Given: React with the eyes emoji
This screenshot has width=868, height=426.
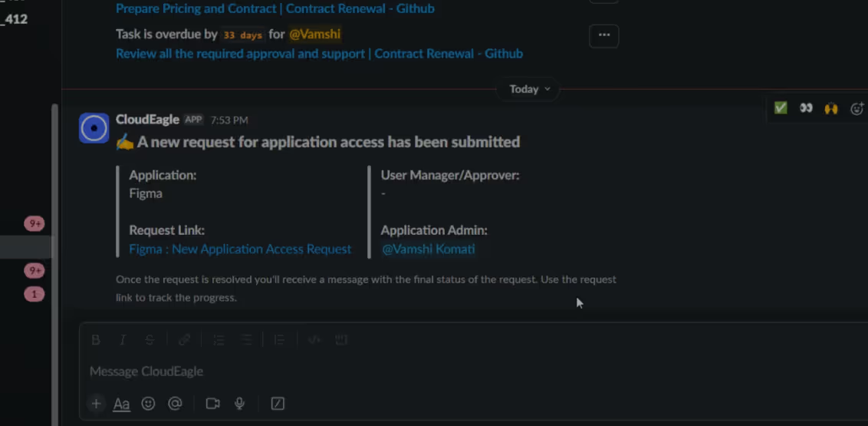Looking at the screenshot, I should tap(806, 108).
